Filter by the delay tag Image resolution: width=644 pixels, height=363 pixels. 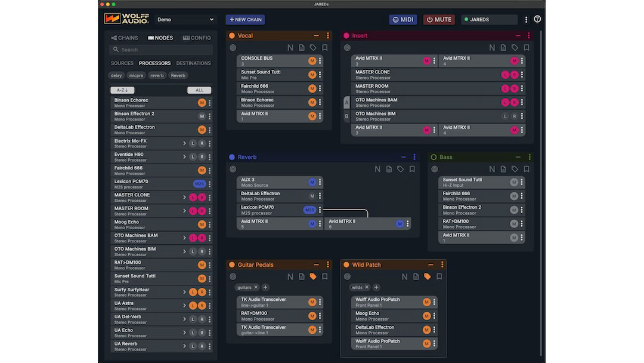pos(116,76)
